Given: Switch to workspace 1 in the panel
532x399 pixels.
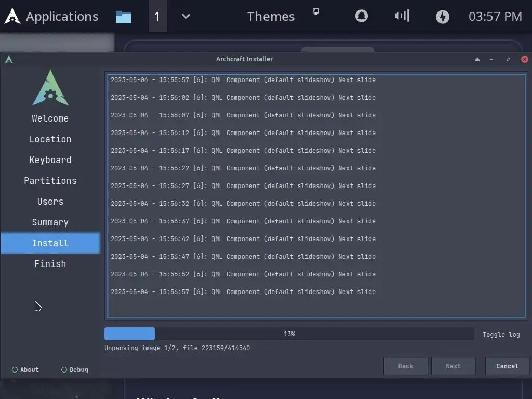Looking at the screenshot, I should (157, 16).
